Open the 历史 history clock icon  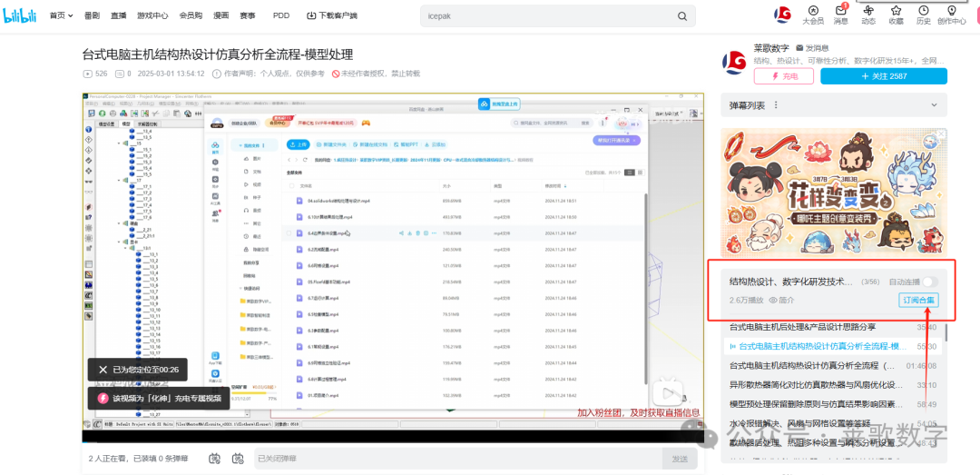pyautogui.click(x=923, y=13)
